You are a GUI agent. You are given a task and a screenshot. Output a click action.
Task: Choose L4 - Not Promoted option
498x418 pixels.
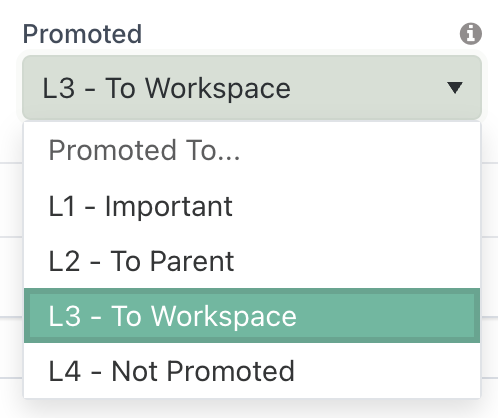[x=252, y=371]
